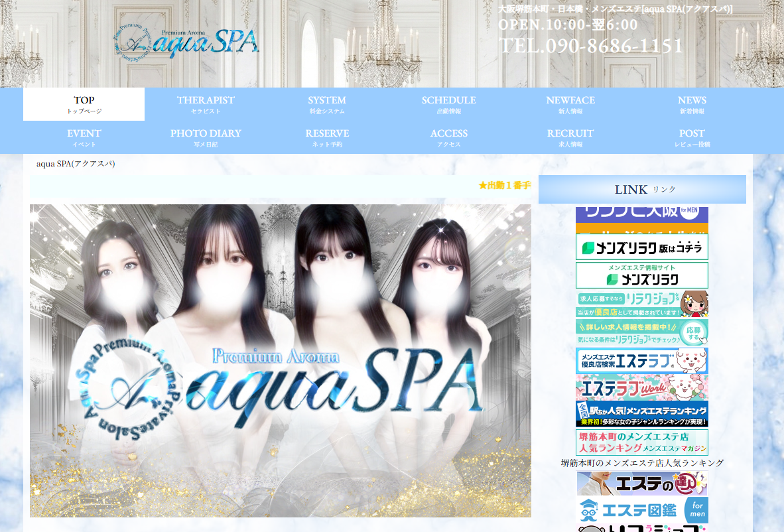The width and height of the screenshot is (784, 532).
Task: Open the エステ図鑑 for men banner
Action: pos(642,510)
